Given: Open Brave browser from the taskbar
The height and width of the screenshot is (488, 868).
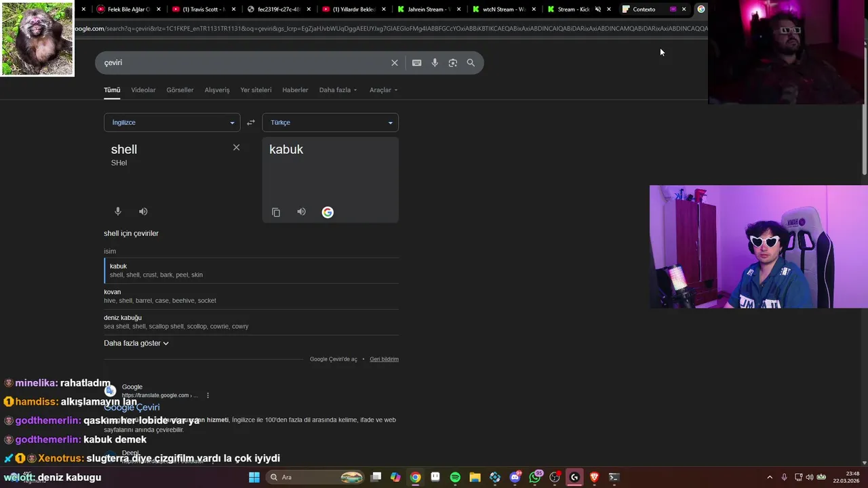Looking at the screenshot, I should (595, 477).
